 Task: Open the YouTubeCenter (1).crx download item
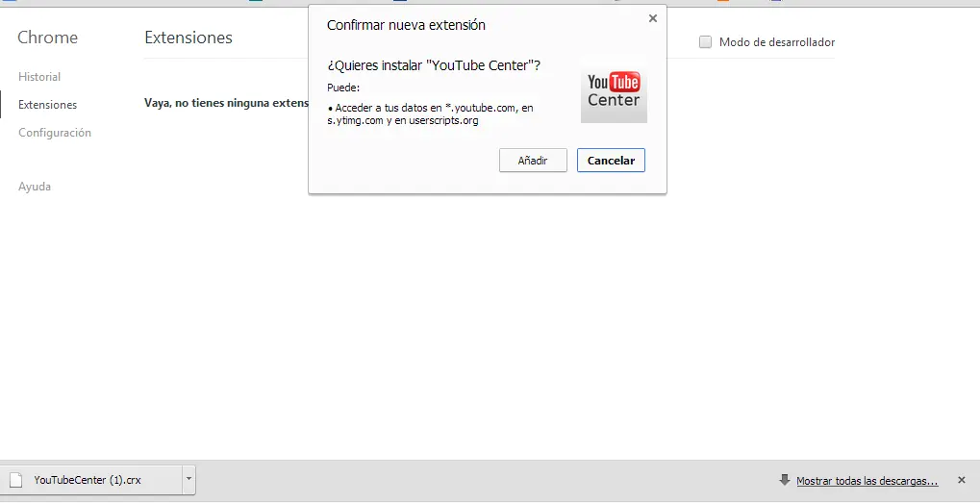[x=91, y=481]
